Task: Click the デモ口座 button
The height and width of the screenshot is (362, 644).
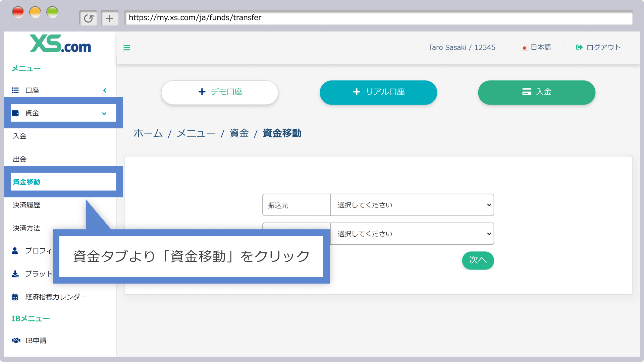Action: (x=220, y=92)
